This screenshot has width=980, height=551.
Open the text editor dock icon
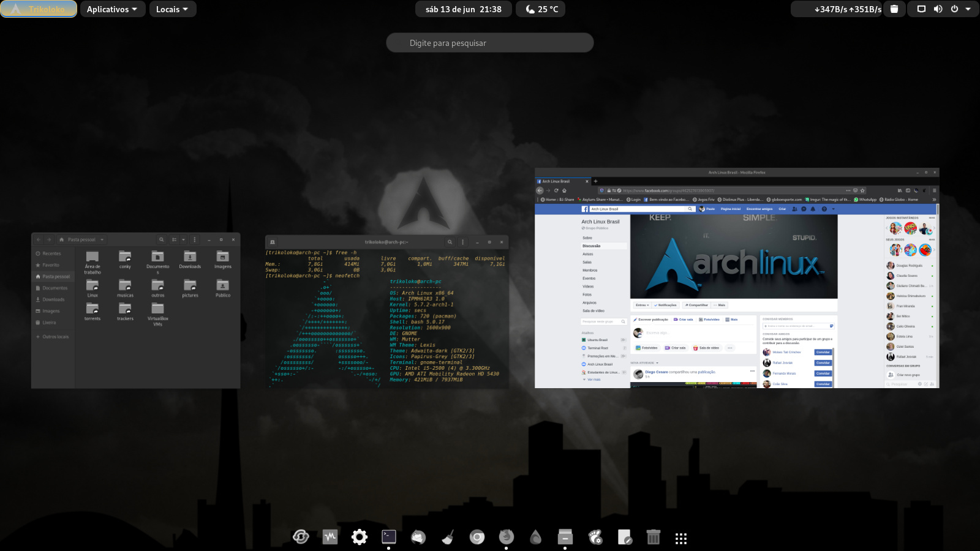pos(624,538)
